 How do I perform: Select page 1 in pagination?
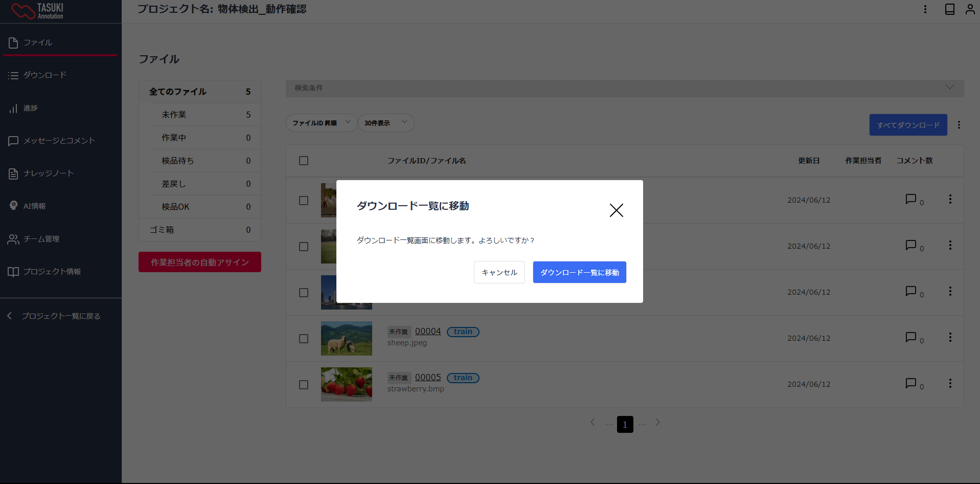coord(625,424)
